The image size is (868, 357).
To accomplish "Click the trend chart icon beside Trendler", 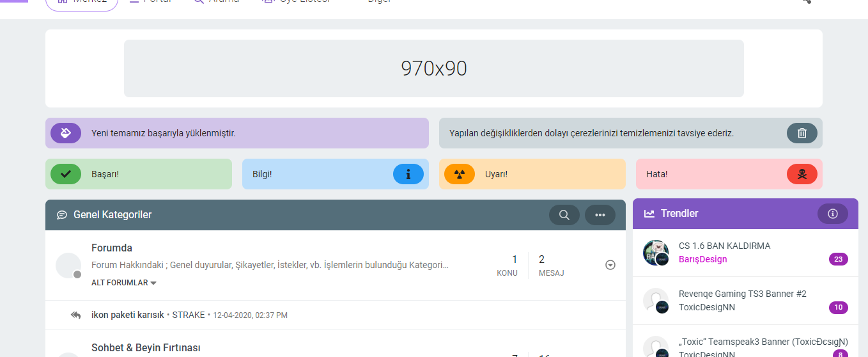I will click(x=649, y=214).
